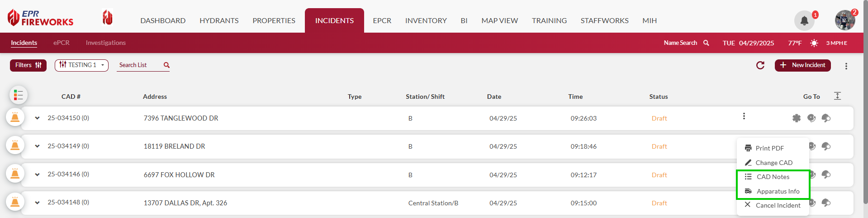Image resolution: width=868 pixels, height=218 pixels.
Task: Select Print PDF from the context menu
Action: pos(769,148)
